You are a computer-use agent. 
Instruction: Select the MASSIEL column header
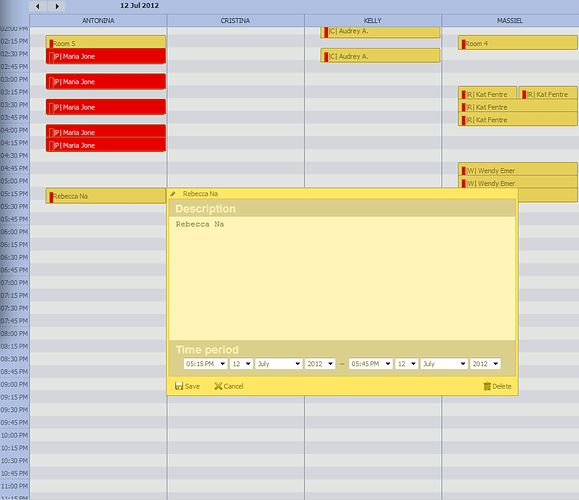tap(510, 21)
